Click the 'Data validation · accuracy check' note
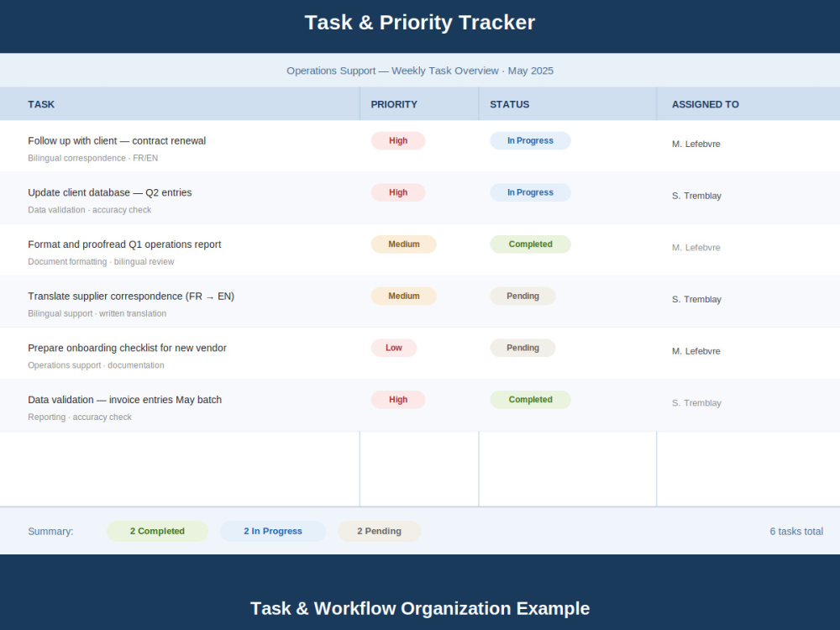This screenshot has height=630, width=840. 90,210
